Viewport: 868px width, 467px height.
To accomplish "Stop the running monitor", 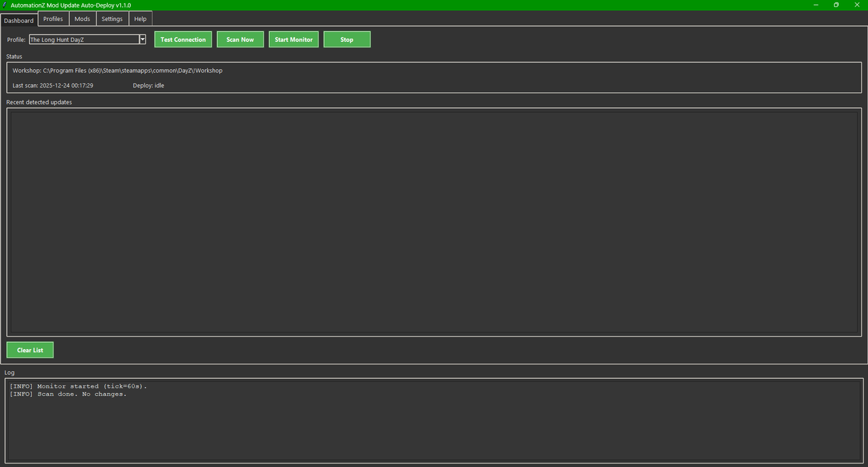I will (x=347, y=39).
